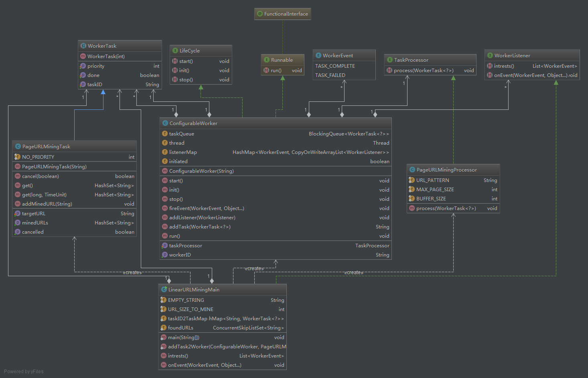Click the taskID property row

click(120, 84)
